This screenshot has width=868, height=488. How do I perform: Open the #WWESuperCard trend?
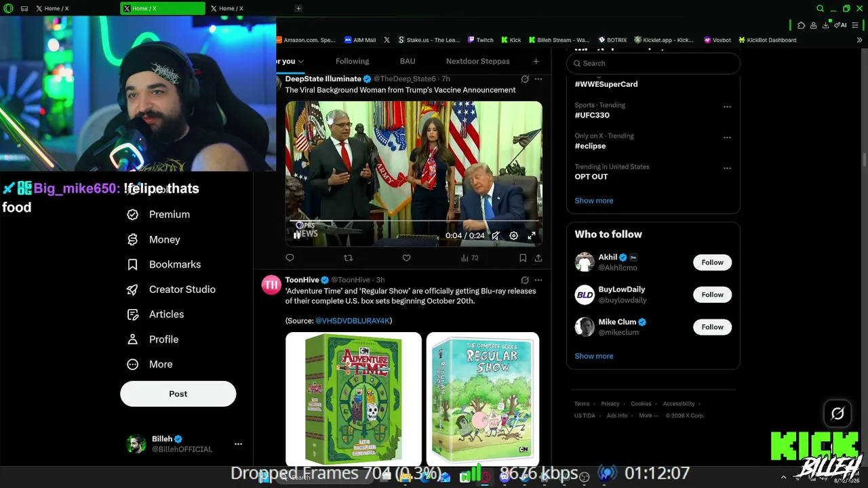[x=606, y=84]
